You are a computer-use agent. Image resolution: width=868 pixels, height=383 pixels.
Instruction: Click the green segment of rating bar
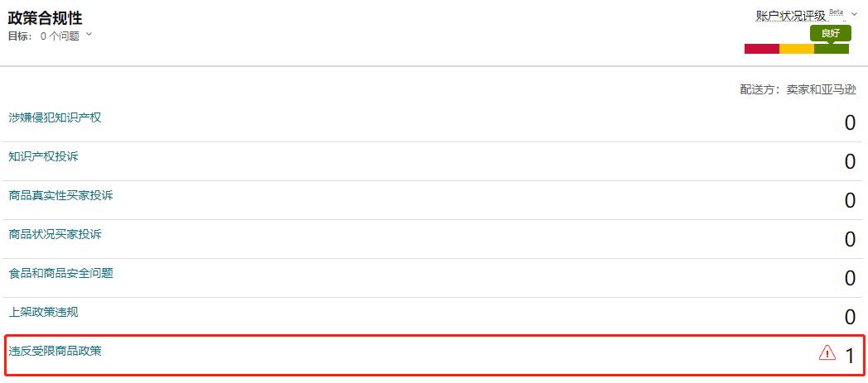click(x=831, y=49)
